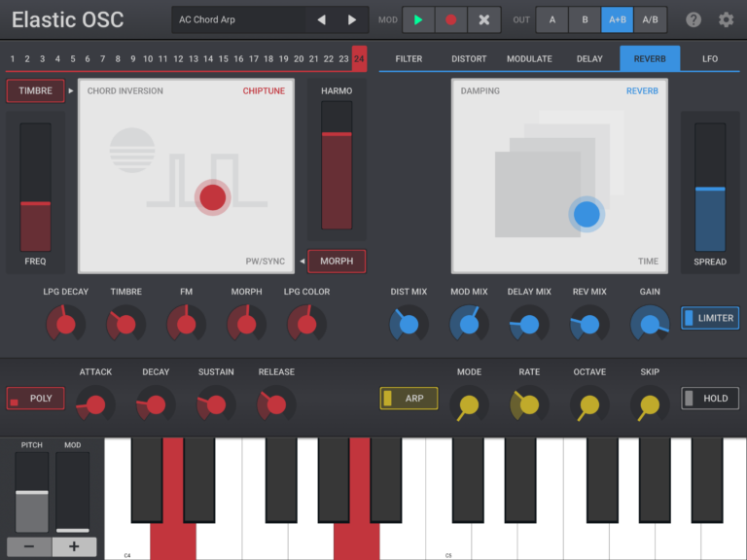Click the MOD MIX knob
The width and height of the screenshot is (747, 560).
click(469, 324)
